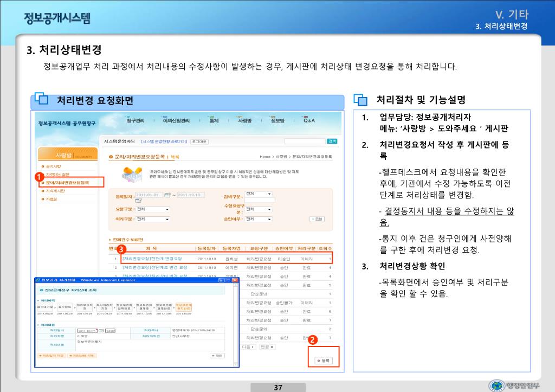
Task: Open calendar icon below the start date
Action: pos(138,201)
